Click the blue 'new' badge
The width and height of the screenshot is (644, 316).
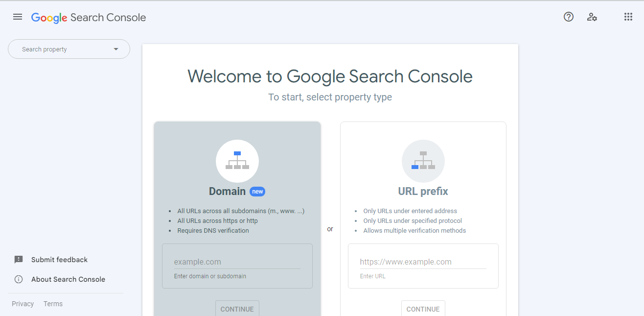click(x=257, y=192)
